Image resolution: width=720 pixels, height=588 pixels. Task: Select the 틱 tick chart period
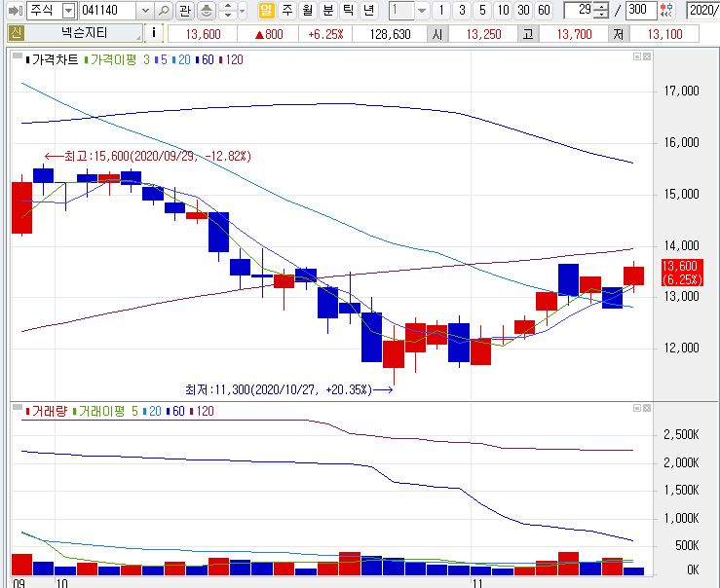pyautogui.click(x=349, y=10)
